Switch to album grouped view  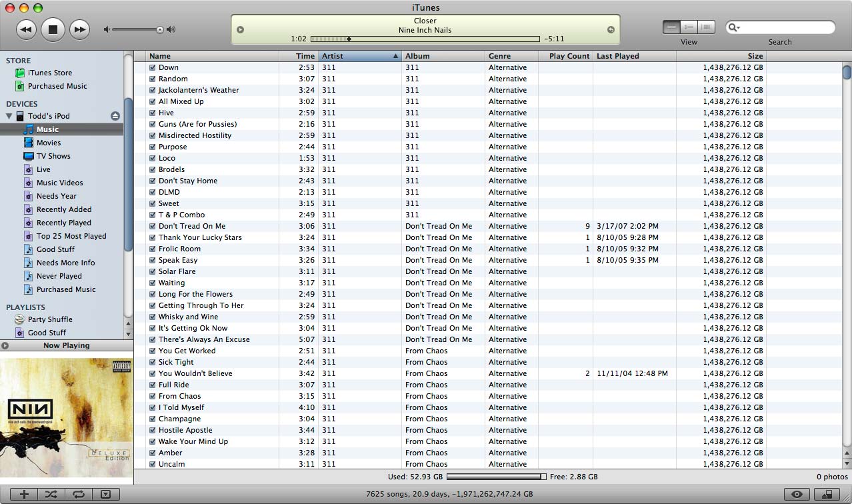pos(689,27)
